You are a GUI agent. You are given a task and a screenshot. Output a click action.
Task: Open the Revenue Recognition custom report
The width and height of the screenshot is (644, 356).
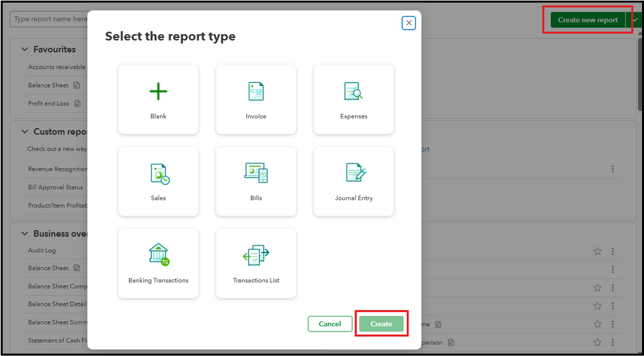click(57, 169)
